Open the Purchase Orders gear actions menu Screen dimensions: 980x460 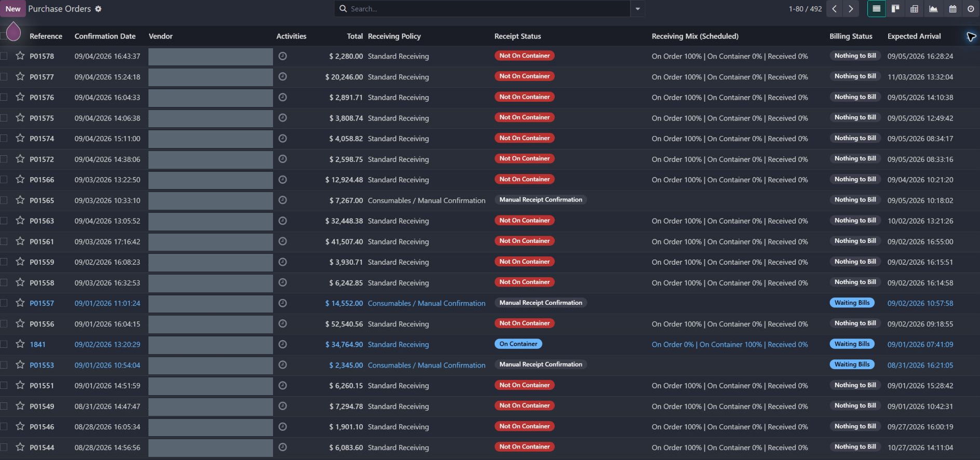tap(98, 9)
